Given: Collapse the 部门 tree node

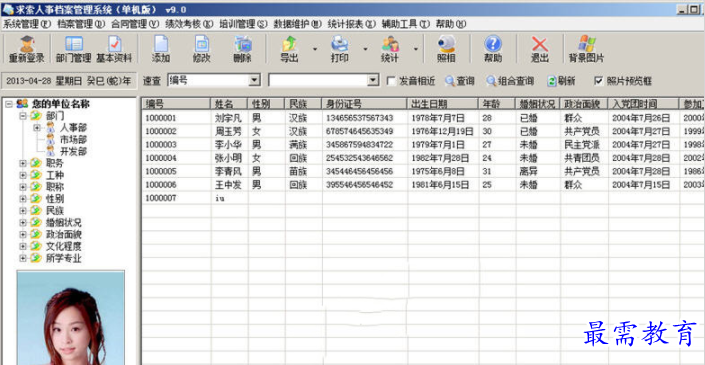Looking at the screenshot, I should [x=22, y=116].
